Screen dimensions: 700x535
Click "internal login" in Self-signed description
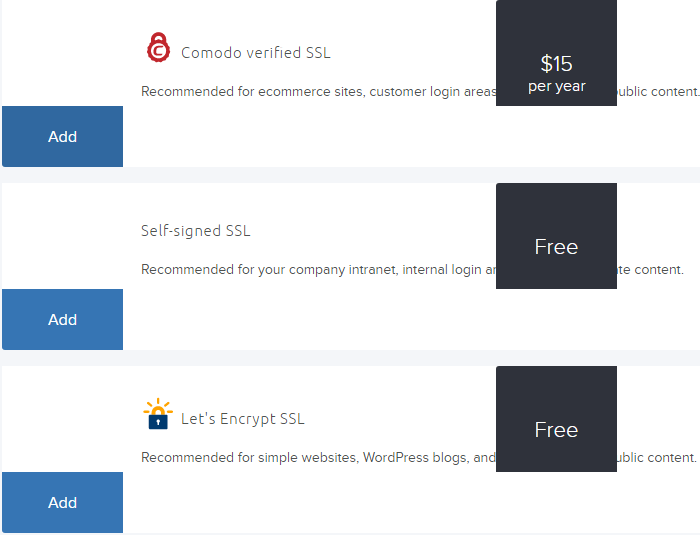[442, 270]
